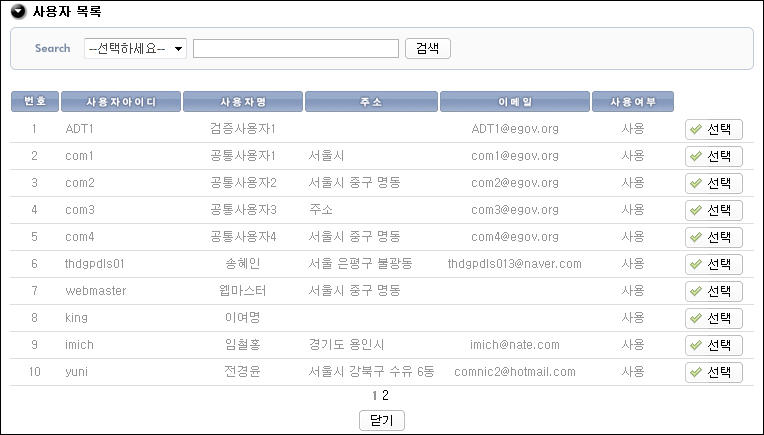Click the search text input field

(x=295, y=48)
